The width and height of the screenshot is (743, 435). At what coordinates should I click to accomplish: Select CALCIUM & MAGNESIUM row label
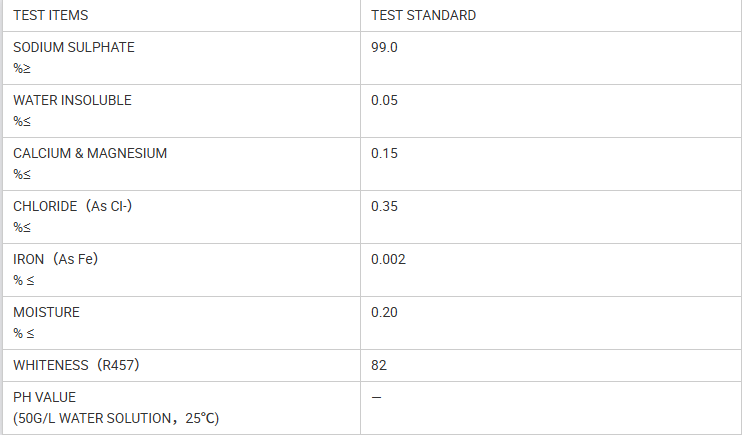coord(90,154)
